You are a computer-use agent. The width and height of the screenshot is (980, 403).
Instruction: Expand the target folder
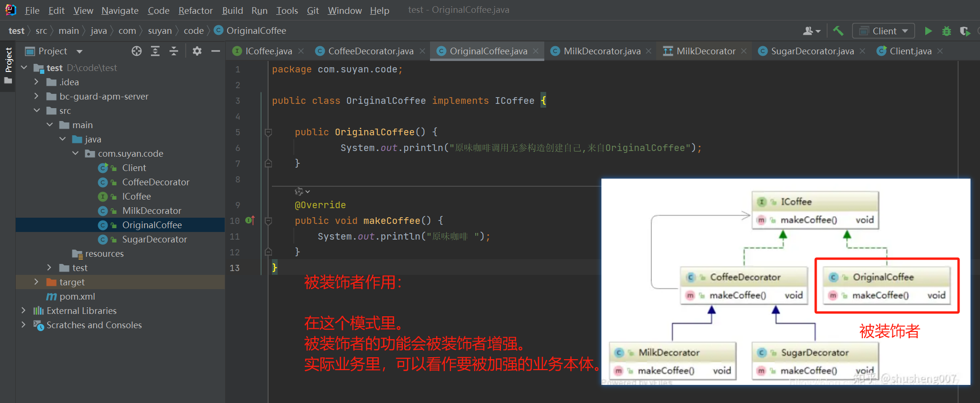click(37, 282)
